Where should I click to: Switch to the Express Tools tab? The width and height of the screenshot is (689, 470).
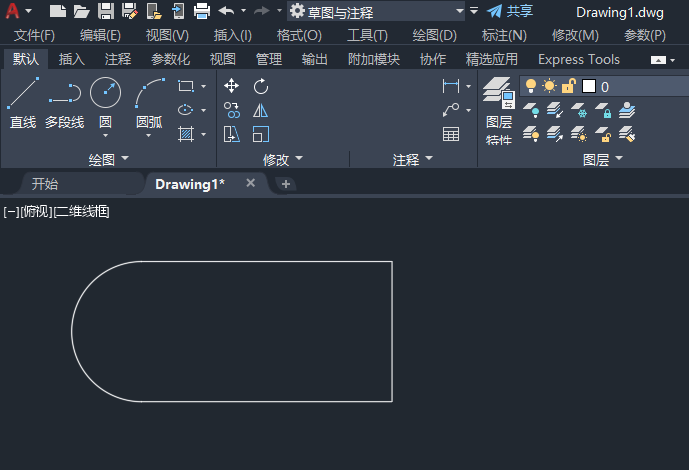579,59
